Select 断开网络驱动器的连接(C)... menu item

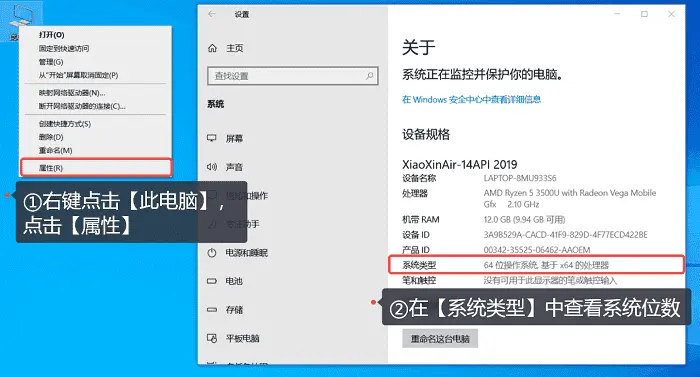click(82, 106)
